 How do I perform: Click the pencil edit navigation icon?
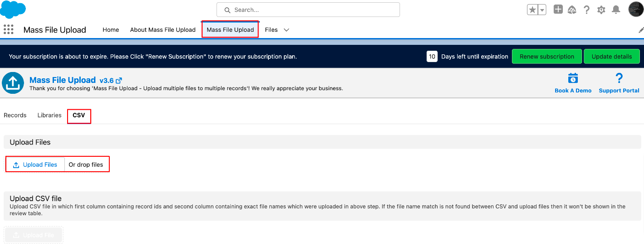tap(641, 30)
